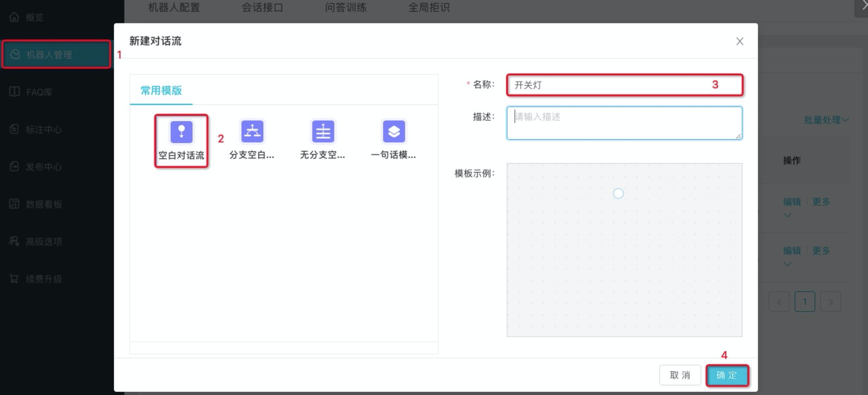This screenshot has width=868, height=395.
Task: Select the 分支空白 template icon
Action: point(252,131)
